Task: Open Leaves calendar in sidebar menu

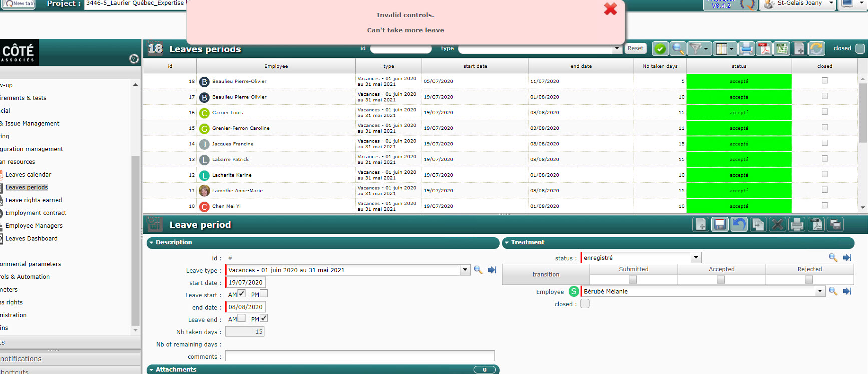Action: coord(28,175)
